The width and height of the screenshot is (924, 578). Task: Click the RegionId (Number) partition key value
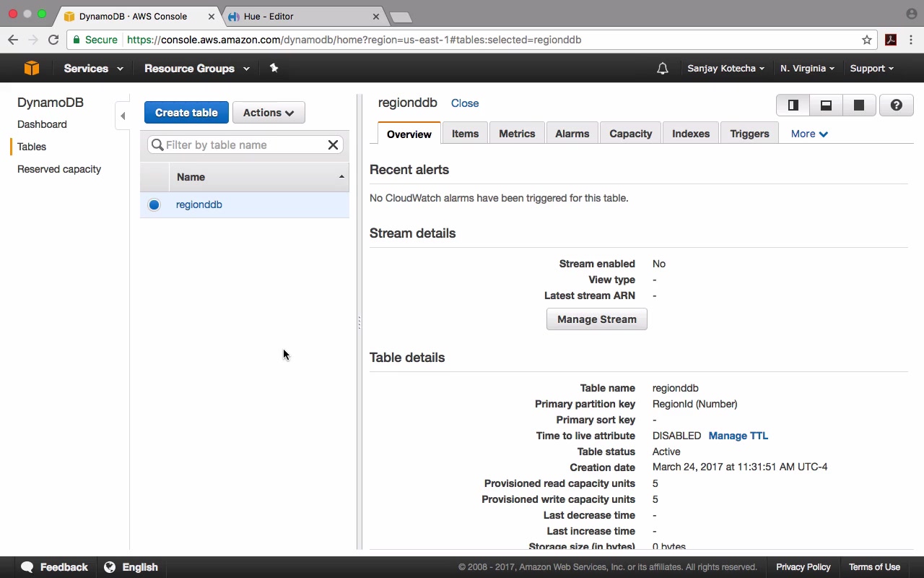click(695, 404)
